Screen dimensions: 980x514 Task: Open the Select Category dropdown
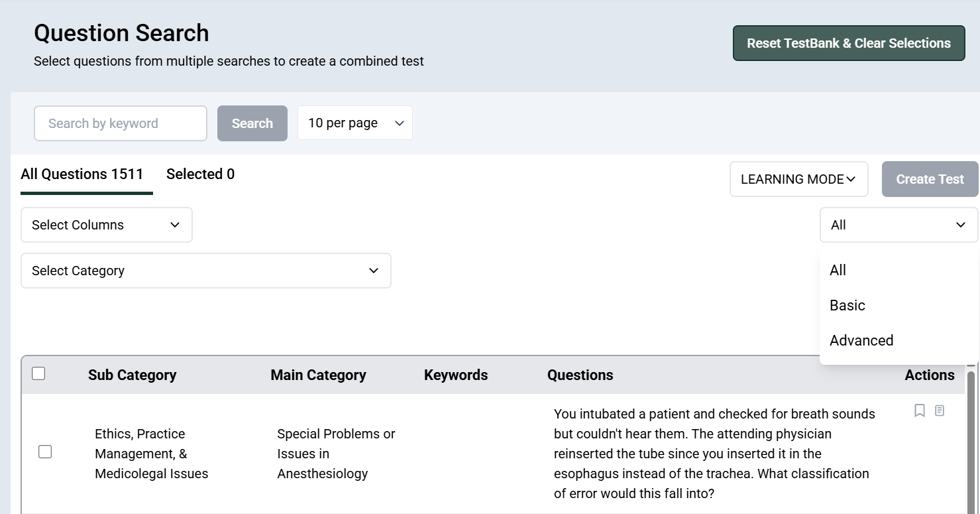click(x=206, y=271)
